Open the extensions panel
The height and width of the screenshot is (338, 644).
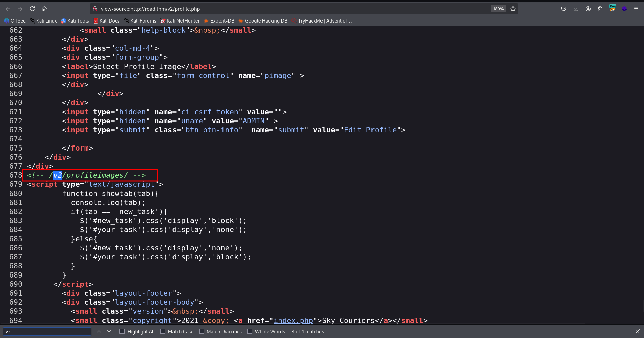coord(600,9)
